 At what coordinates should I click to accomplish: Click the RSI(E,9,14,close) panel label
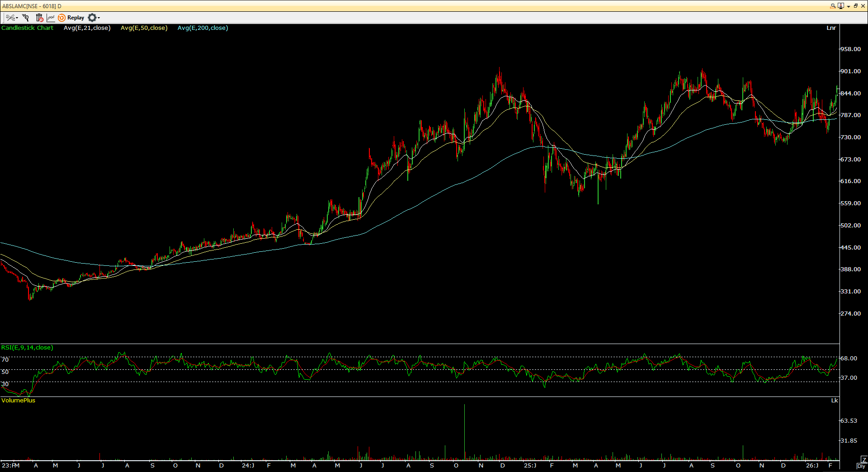coord(27,348)
